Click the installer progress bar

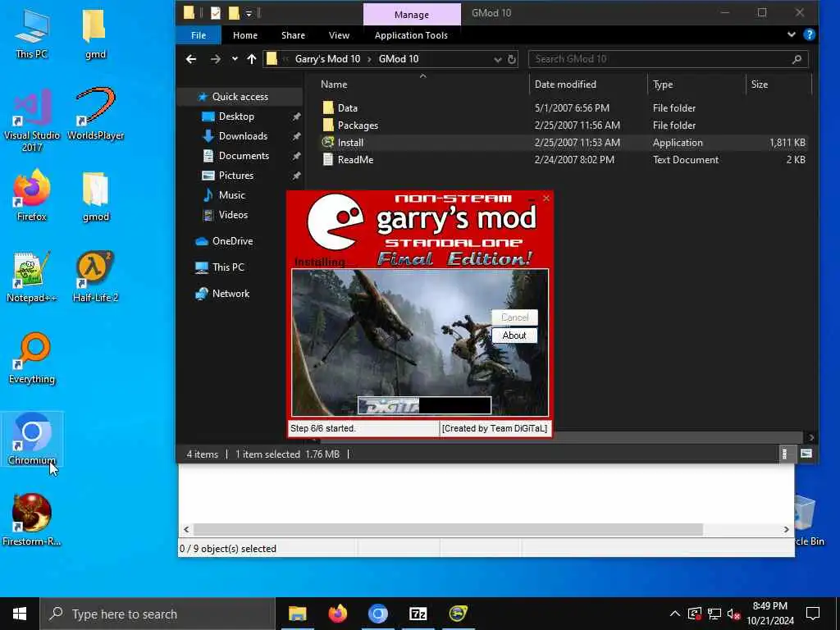click(x=424, y=405)
